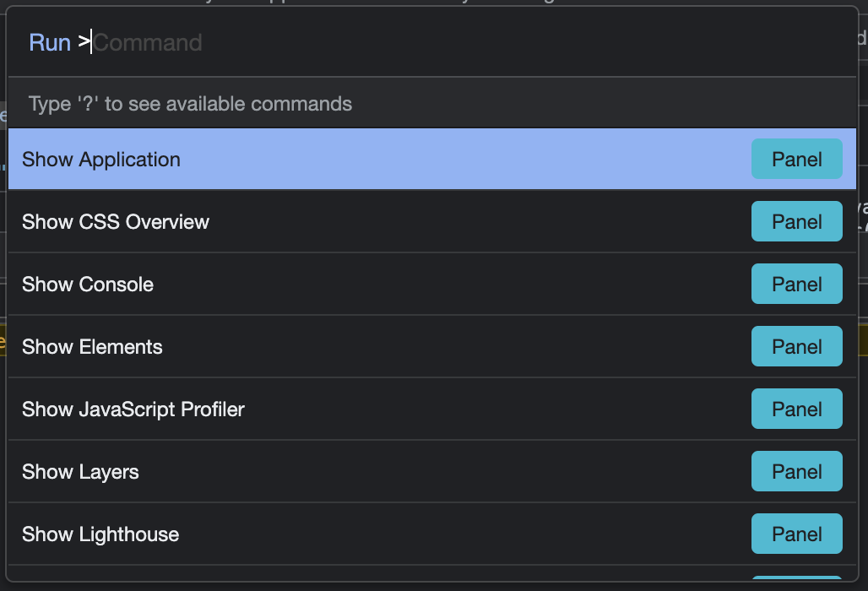
Task: Select the Show CSS Overview command
Action: (x=116, y=222)
